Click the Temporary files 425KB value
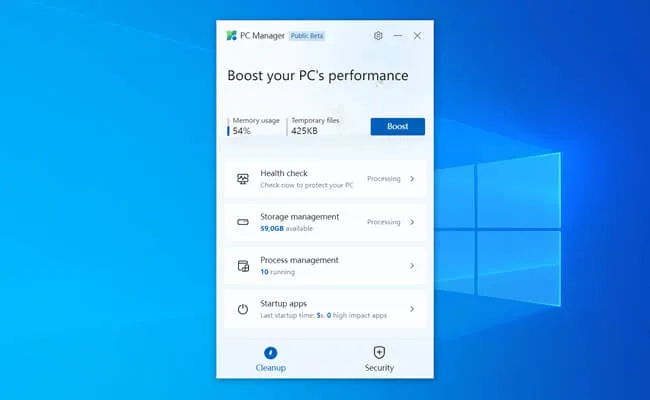The image size is (650, 400). pos(304,131)
